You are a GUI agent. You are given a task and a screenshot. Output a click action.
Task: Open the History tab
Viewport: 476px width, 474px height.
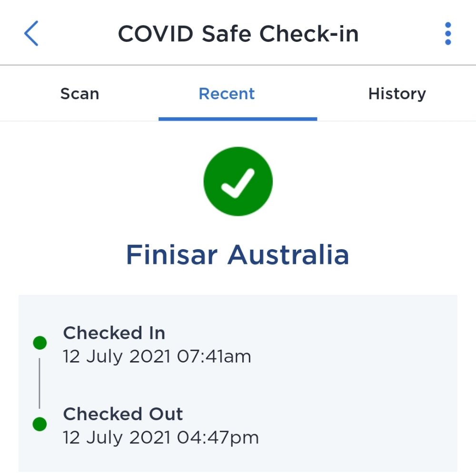click(397, 94)
